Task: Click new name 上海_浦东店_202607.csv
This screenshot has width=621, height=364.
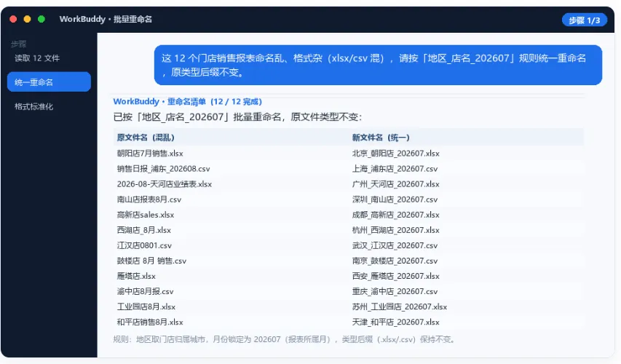Action: coord(395,169)
